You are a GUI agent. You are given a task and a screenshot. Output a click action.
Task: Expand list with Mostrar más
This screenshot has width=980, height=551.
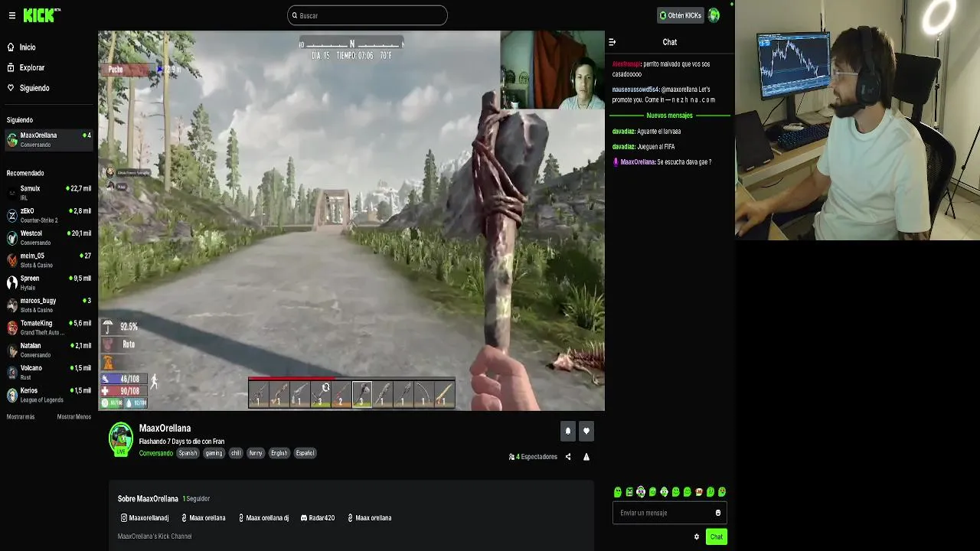[x=21, y=417]
